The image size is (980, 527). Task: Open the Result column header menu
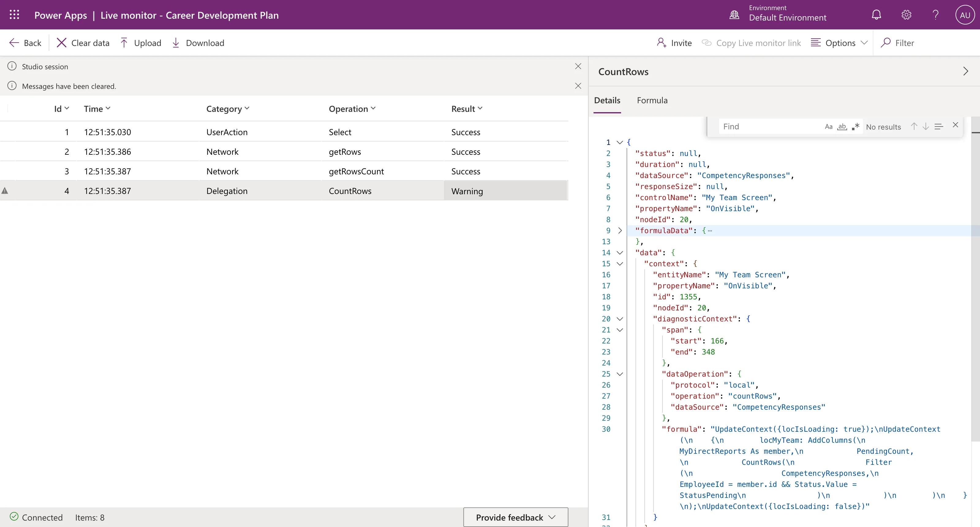[x=467, y=109]
